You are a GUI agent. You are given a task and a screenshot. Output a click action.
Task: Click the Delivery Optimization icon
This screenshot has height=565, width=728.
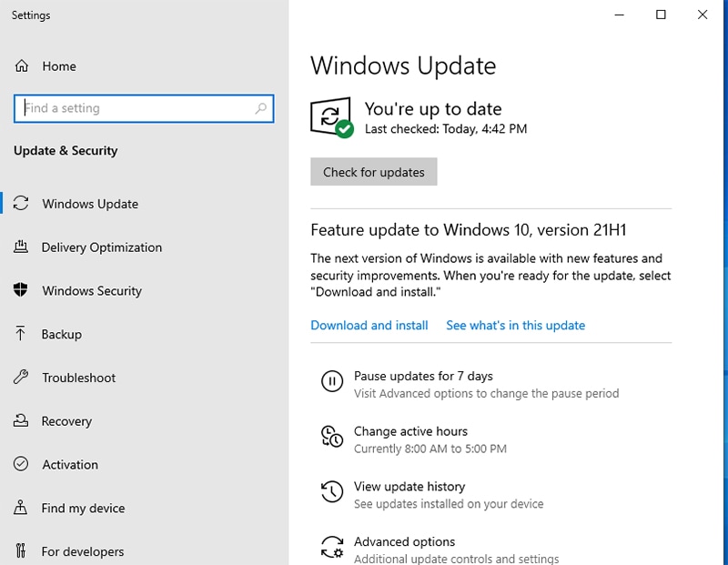21,247
